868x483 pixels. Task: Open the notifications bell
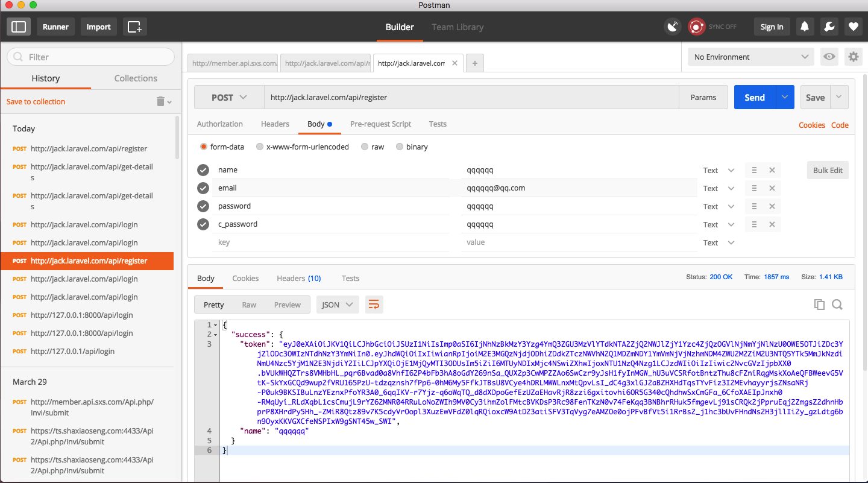tap(804, 27)
